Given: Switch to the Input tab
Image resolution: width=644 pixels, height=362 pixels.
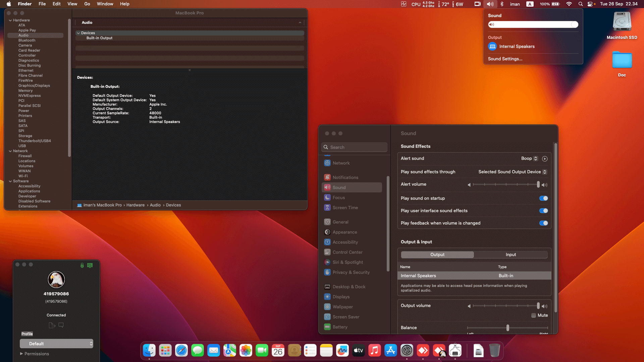Looking at the screenshot, I should tap(511, 254).
